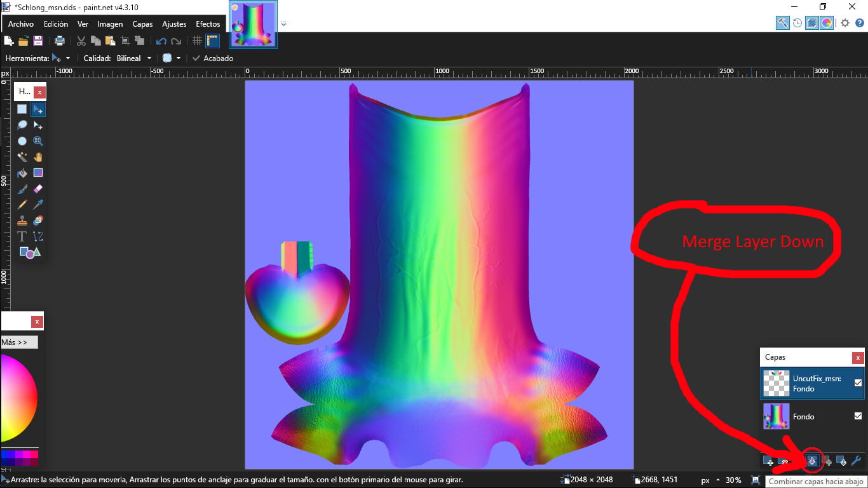Expand the image list arrow beside thumbnail
This screenshot has width=868, height=488.
(x=283, y=24)
